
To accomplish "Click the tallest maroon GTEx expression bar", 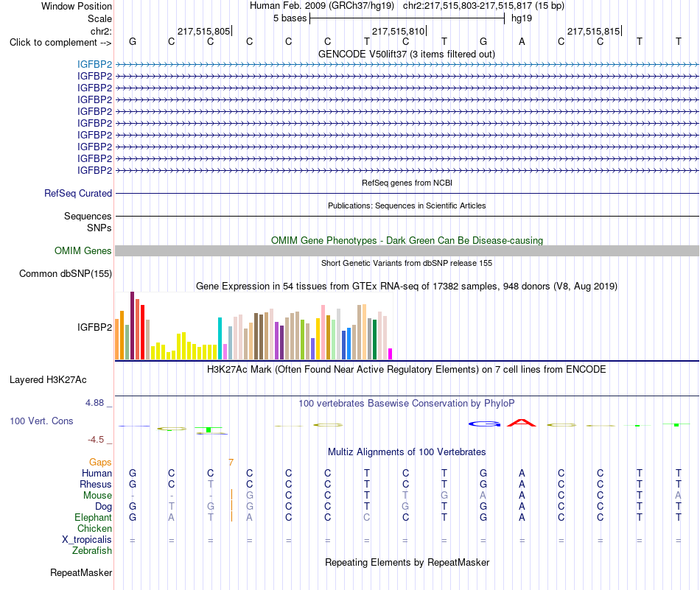I will (132, 326).
